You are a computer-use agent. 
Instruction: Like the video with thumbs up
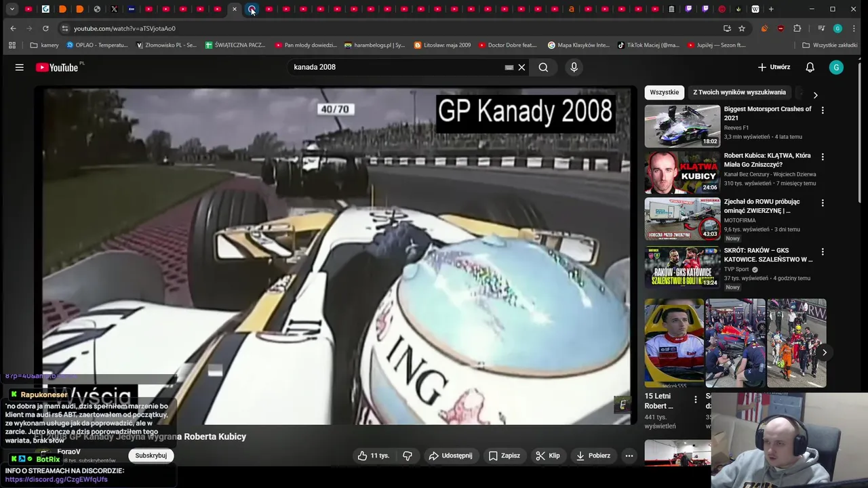tap(374, 455)
